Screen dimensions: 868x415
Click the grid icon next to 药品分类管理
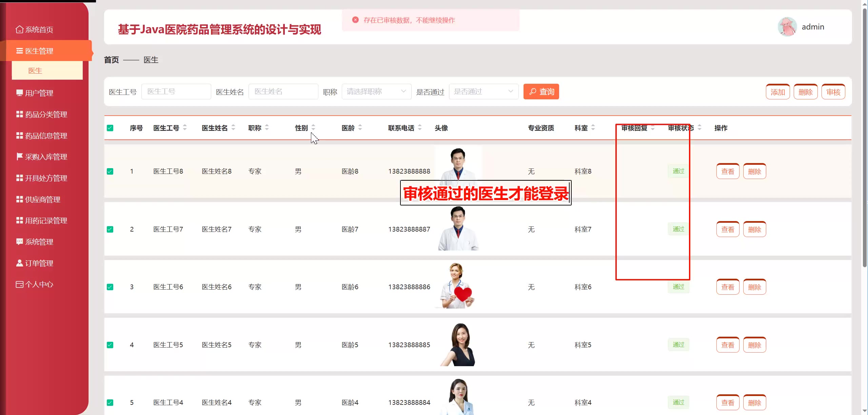[x=19, y=114]
